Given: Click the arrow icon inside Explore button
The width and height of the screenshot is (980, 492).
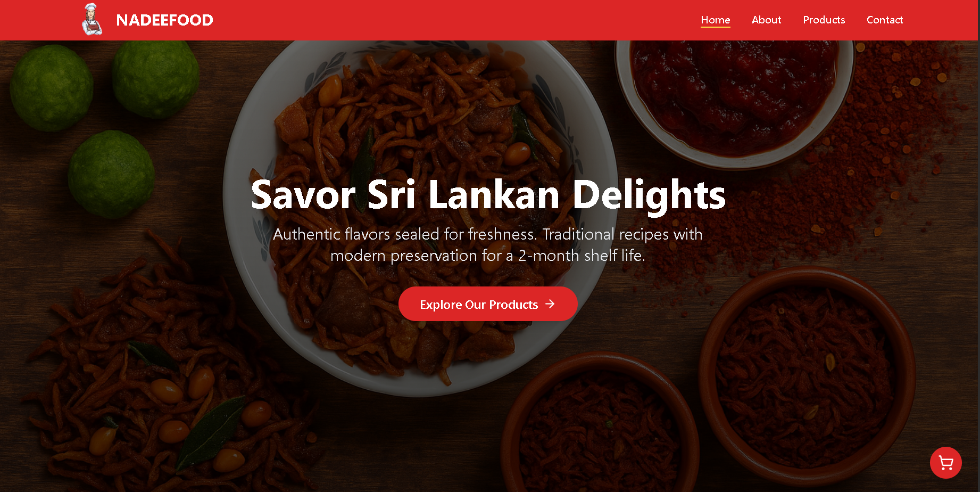Looking at the screenshot, I should pyautogui.click(x=550, y=304).
